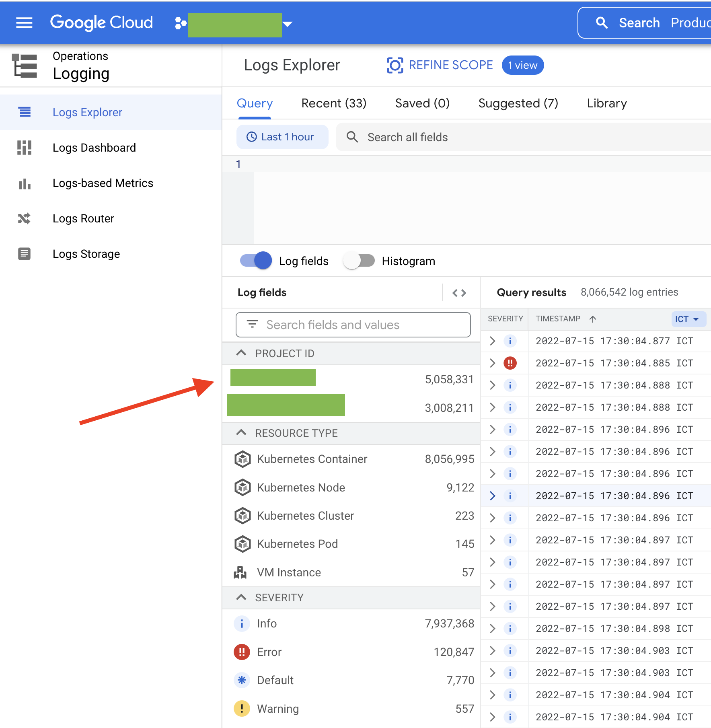
Task: Open the hamburger navigation menu
Action: click(x=24, y=23)
